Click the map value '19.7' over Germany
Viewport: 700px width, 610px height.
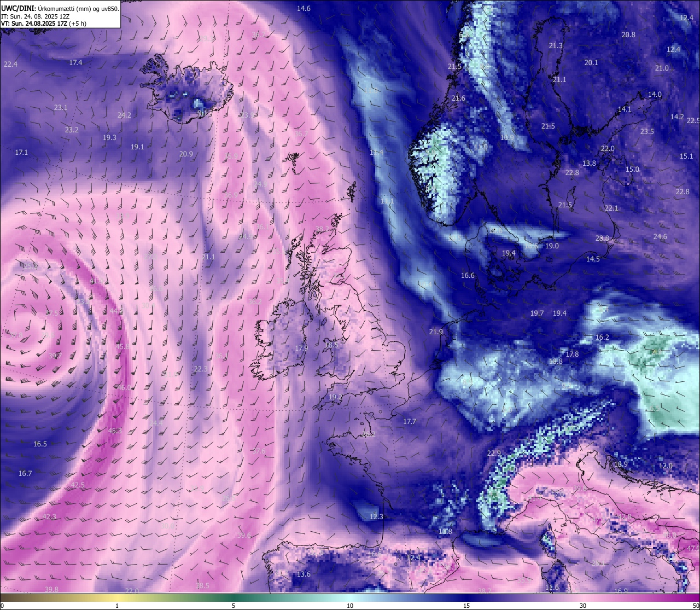[537, 313]
